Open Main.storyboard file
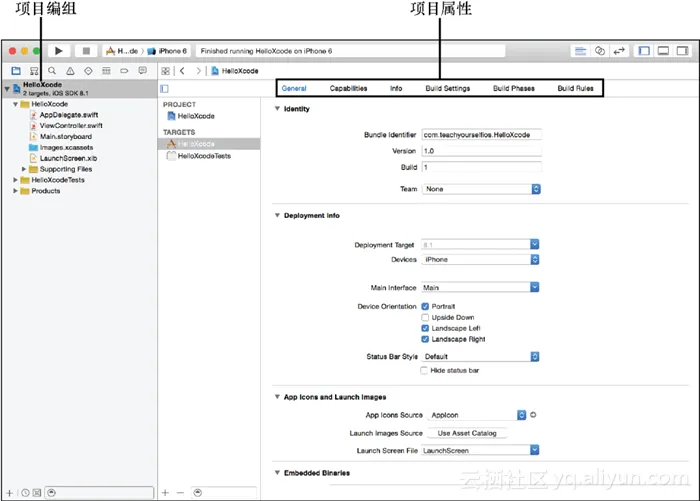 (66, 137)
